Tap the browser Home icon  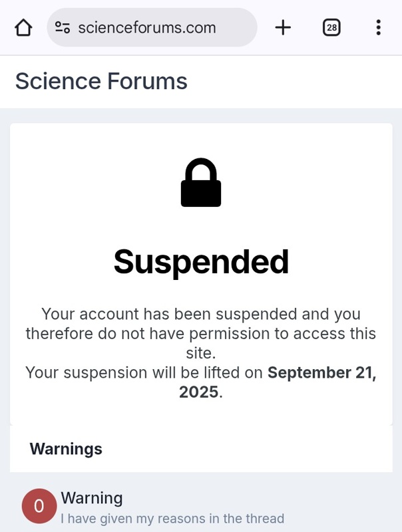[x=23, y=27]
